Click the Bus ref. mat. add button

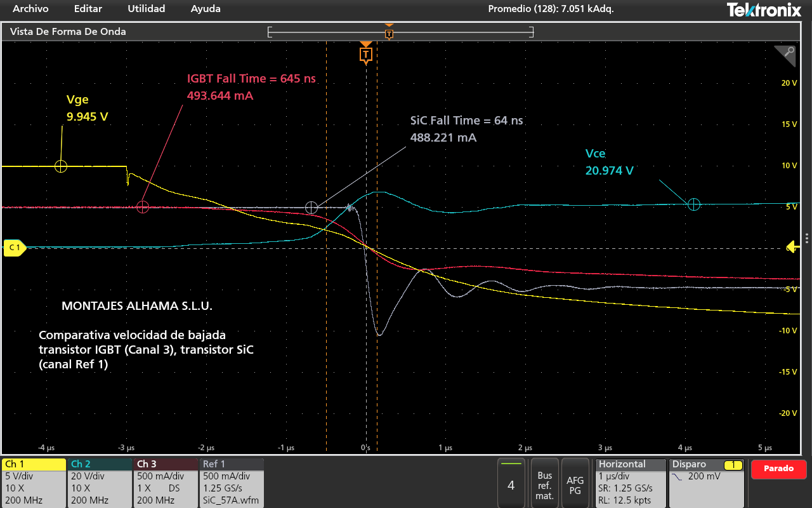(544, 483)
